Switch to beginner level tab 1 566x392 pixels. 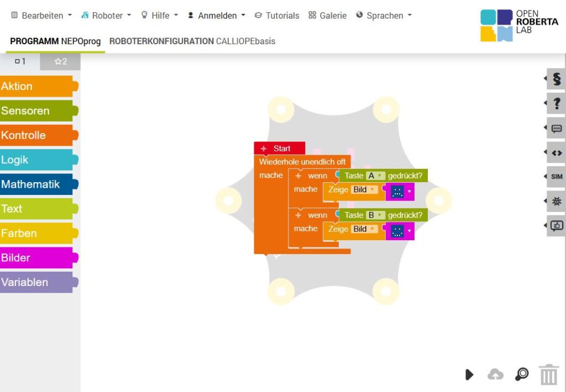[x=20, y=61]
